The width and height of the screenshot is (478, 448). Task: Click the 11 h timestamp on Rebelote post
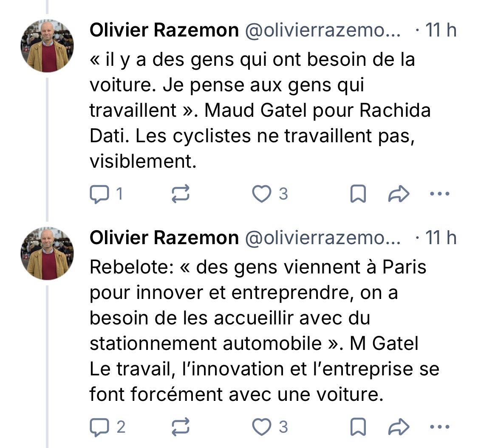point(440,238)
